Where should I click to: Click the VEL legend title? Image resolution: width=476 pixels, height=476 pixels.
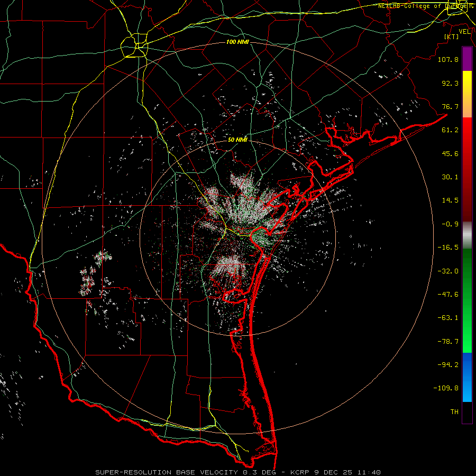click(x=464, y=32)
